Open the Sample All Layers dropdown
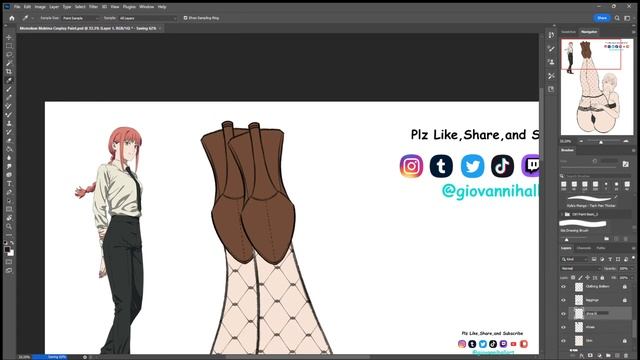This screenshot has width=640, height=360. coord(148,18)
